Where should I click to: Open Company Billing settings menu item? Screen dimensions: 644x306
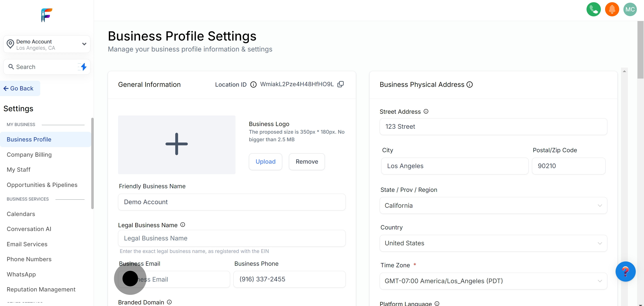29,155
